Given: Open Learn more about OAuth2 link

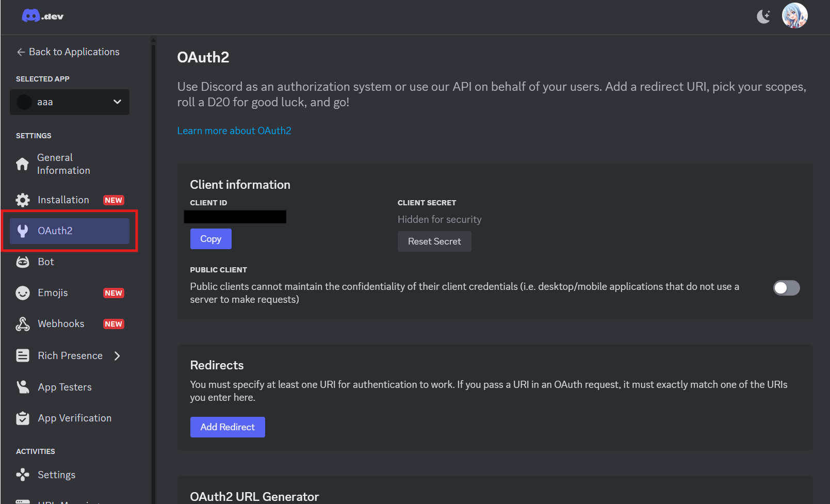Looking at the screenshot, I should click(x=234, y=131).
